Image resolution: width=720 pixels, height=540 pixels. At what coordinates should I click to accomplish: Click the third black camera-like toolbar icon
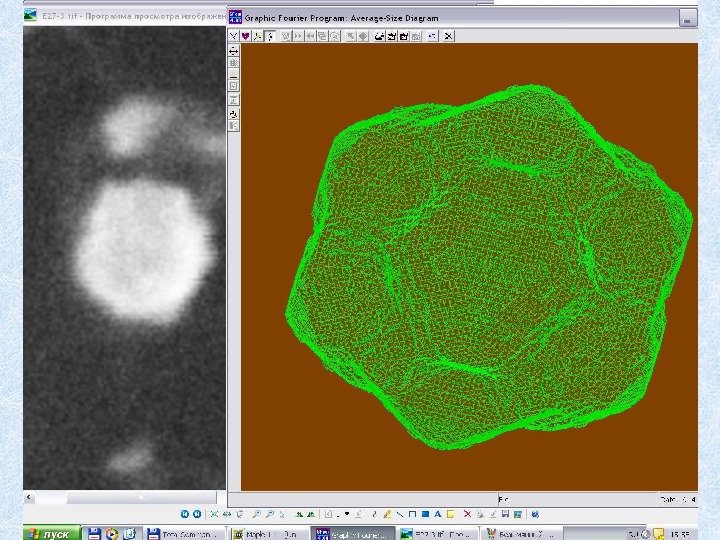tap(404, 36)
